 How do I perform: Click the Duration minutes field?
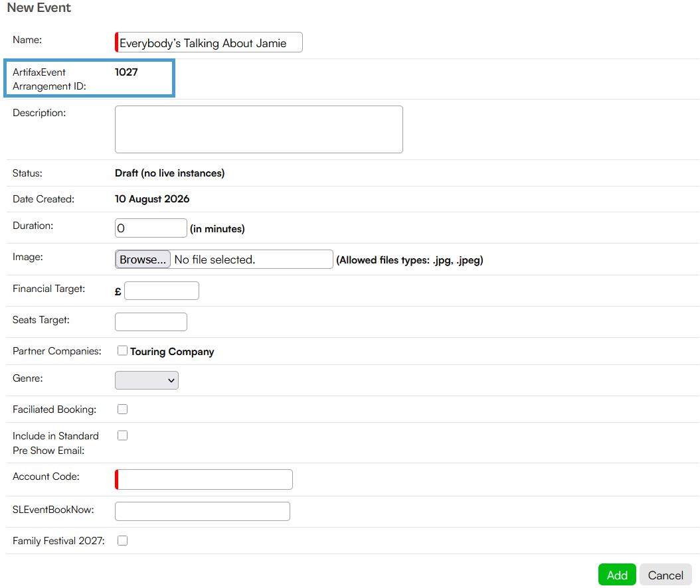coord(151,228)
